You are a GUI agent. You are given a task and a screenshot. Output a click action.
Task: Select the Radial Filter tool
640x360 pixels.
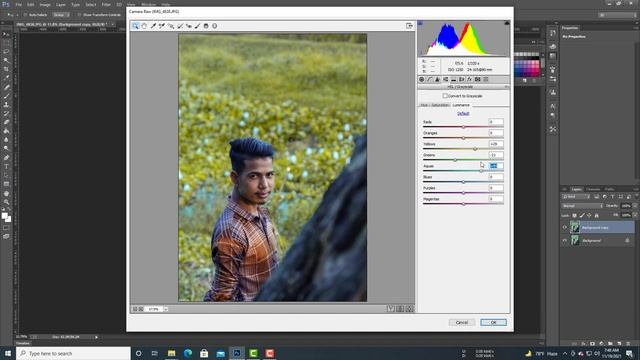coord(215,26)
